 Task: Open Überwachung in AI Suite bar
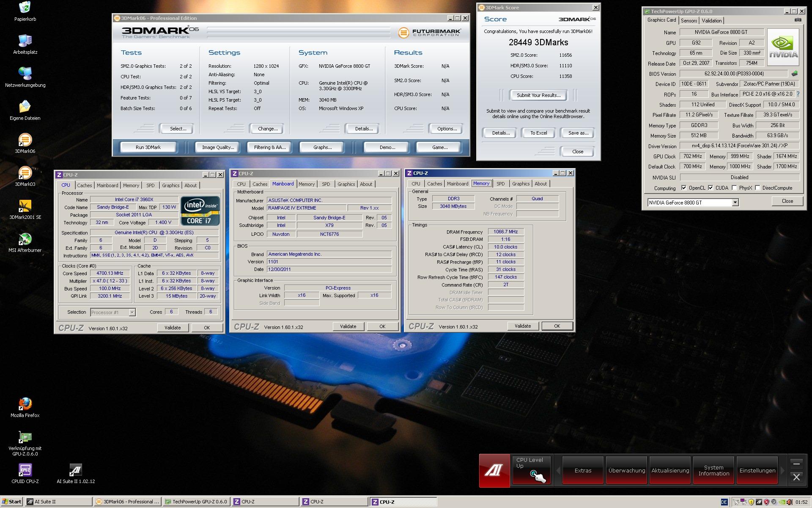[x=627, y=470]
